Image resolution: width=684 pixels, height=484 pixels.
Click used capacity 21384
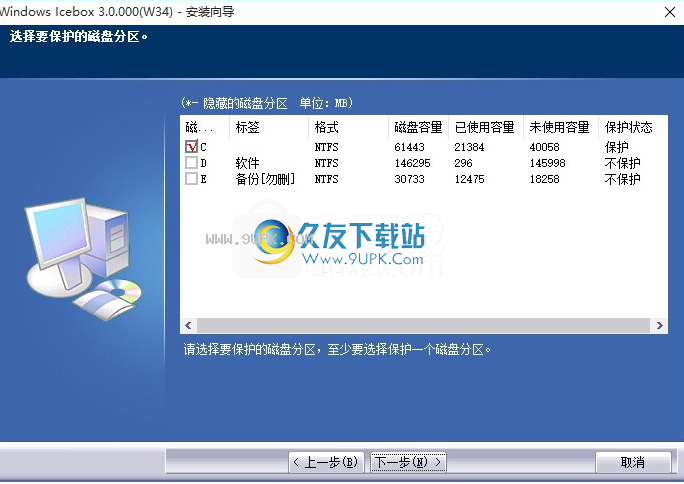[469, 147]
